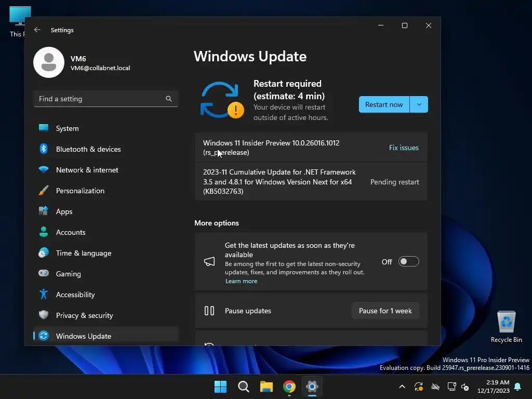The height and width of the screenshot is (399, 532).
Task: Open Personalization settings
Action: click(106, 191)
